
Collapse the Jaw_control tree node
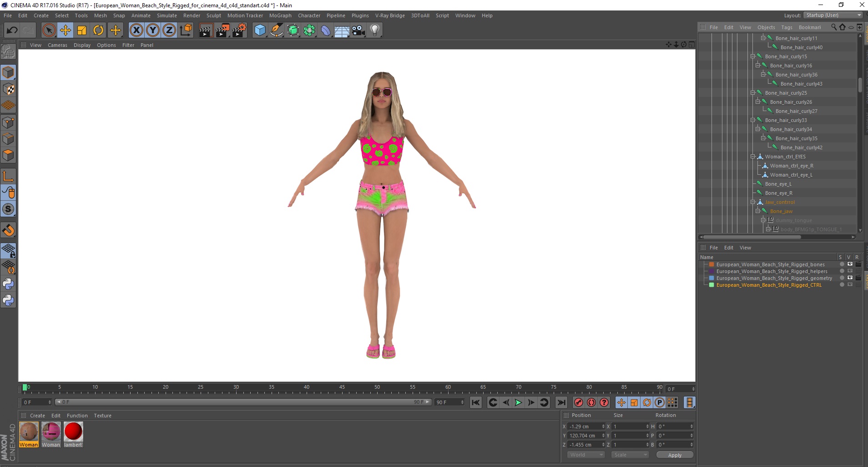coord(753,202)
